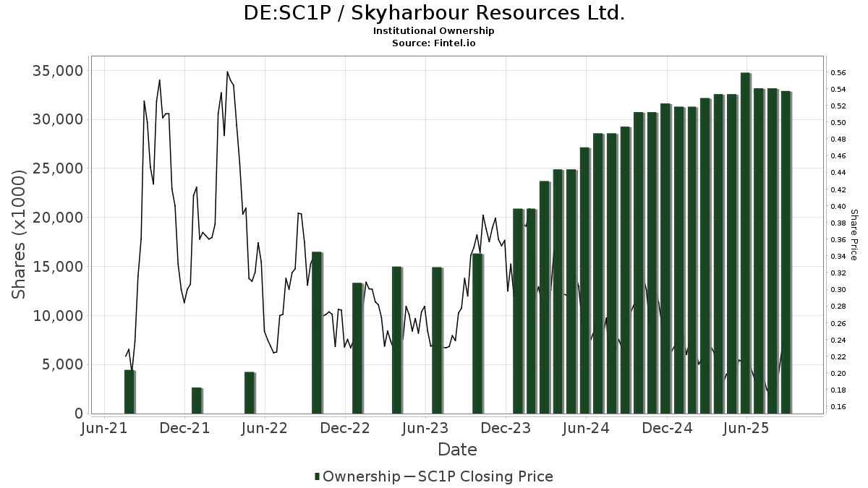The height and width of the screenshot is (488, 868).
Task: Click the Date axis title
Action: (x=457, y=450)
